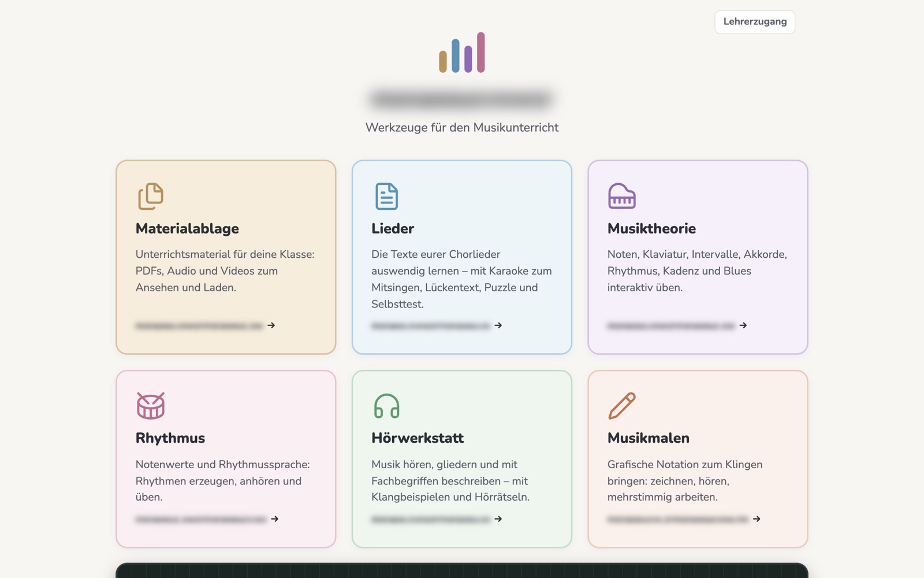This screenshot has width=924, height=578.
Task: Open the Musikmalen heading
Action: [x=649, y=438]
